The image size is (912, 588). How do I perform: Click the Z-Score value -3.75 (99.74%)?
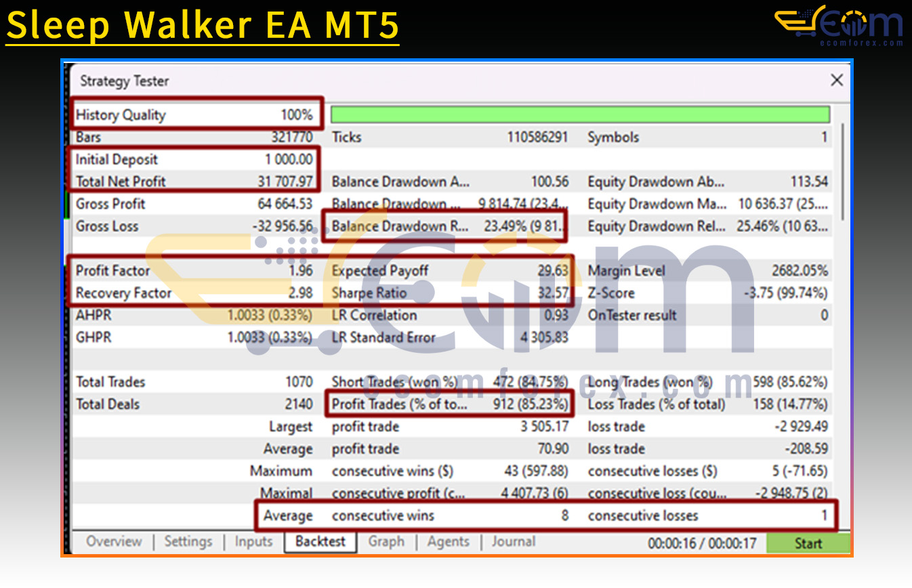(786, 293)
